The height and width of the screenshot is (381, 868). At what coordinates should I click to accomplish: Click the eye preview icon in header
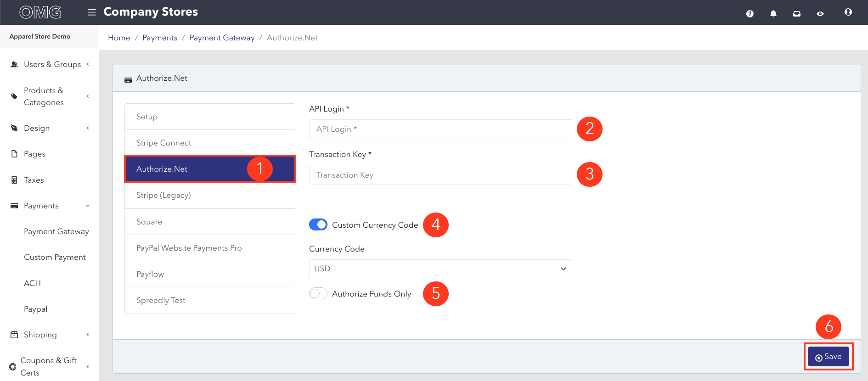[x=820, y=14]
